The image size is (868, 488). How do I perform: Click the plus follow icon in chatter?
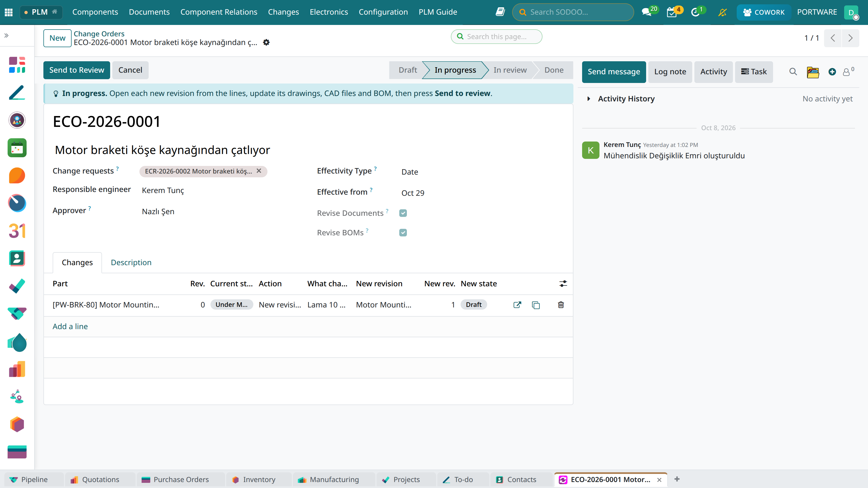832,72
